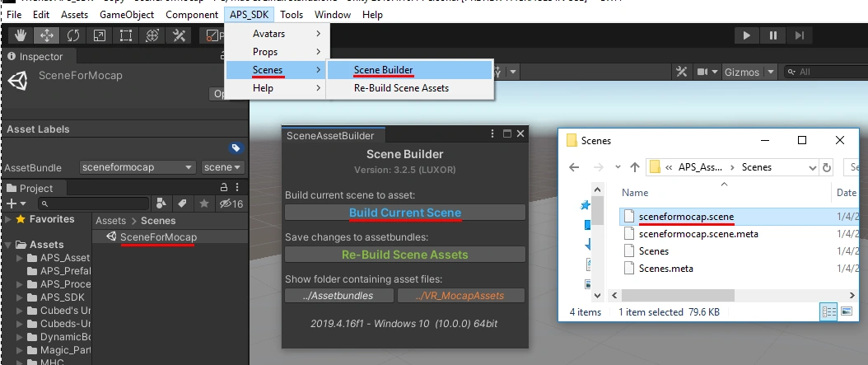The height and width of the screenshot is (365, 868).
Task: Select the Move tool
Action: 46,35
